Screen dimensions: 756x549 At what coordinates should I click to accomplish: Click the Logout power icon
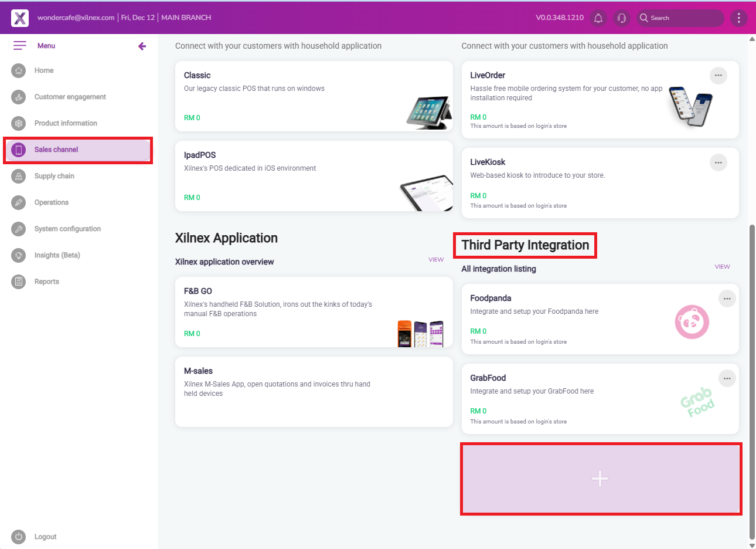click(19, 537)
